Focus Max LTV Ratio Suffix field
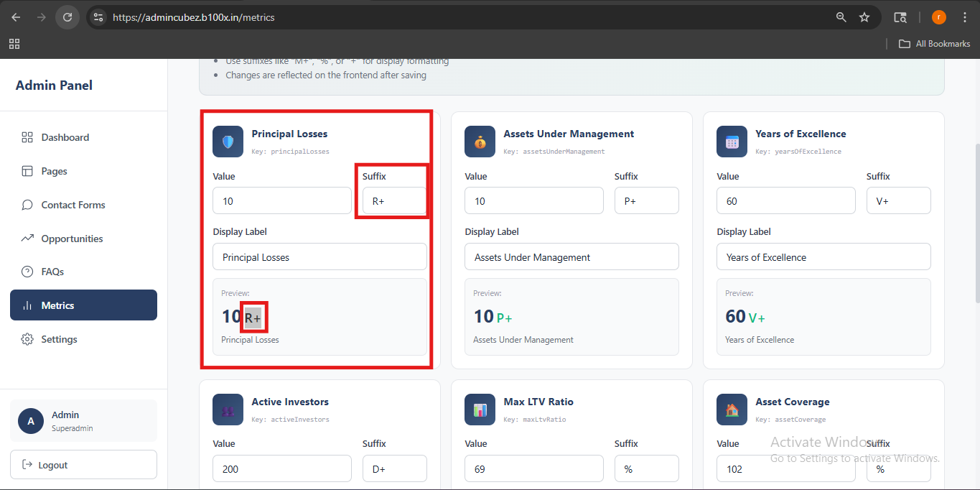 point(647,468)
